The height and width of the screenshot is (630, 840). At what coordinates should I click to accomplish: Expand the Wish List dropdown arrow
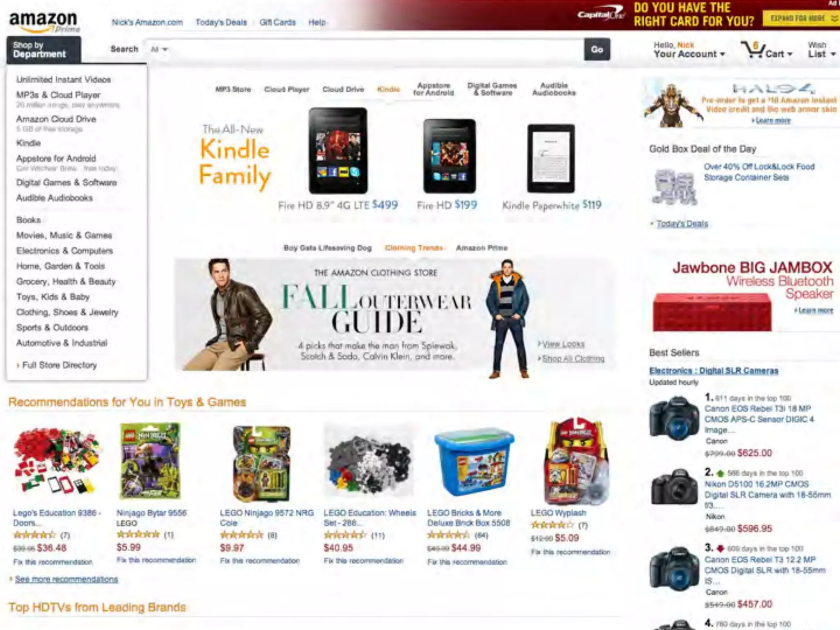pyautogui.click(x=833, y=54)
